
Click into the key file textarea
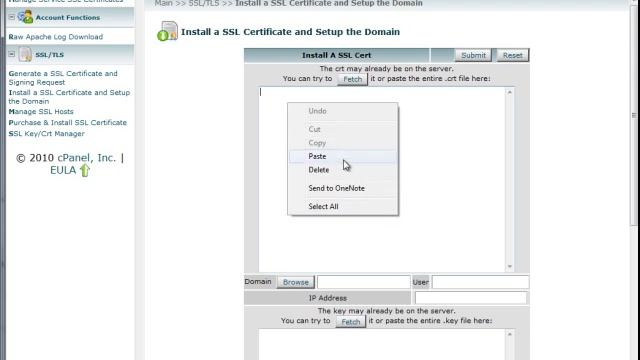[x=382, y=344]
